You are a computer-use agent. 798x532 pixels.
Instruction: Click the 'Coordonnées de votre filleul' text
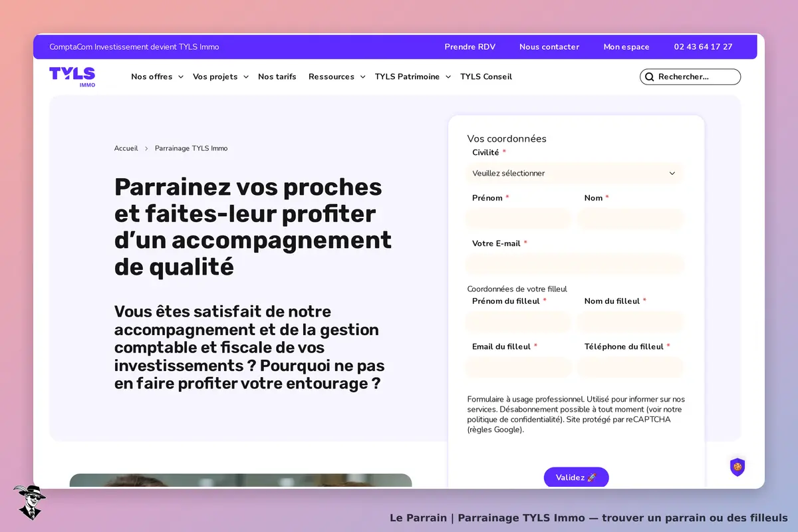517,289
